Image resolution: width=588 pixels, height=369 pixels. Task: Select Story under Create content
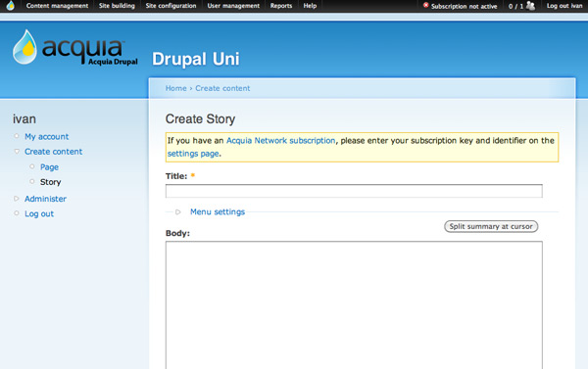pyautogui.click(x=50, y=182)
